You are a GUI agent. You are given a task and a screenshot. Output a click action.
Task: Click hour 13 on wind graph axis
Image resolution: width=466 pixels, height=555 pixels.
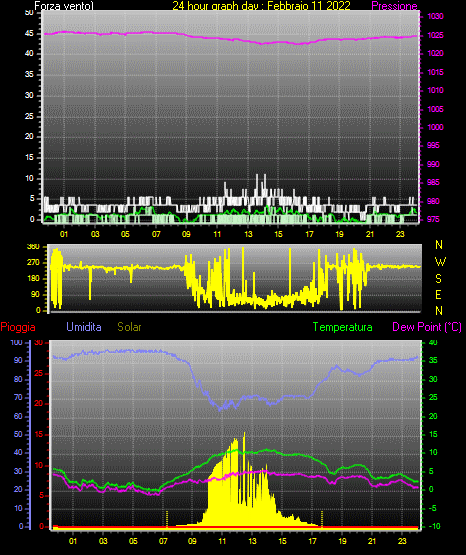point(248,234)
